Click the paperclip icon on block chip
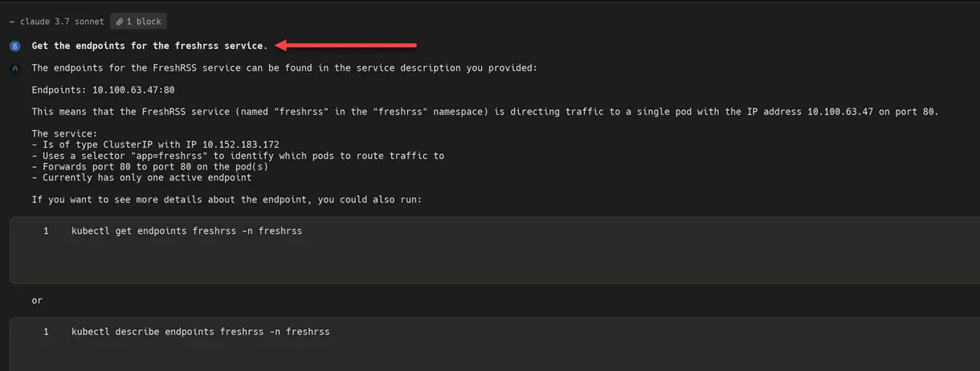 point(119,22)
